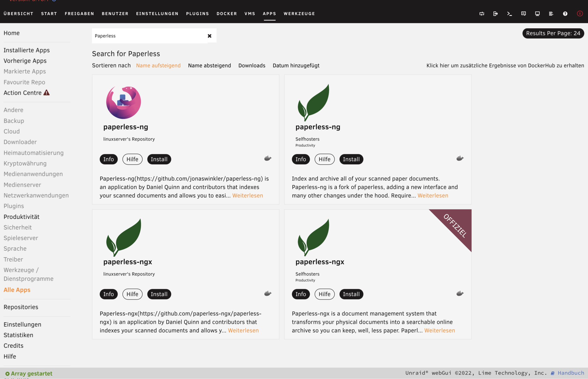588x379 pixels.
Task: Sort by Datum hinzugefügt
Action: 296,66
